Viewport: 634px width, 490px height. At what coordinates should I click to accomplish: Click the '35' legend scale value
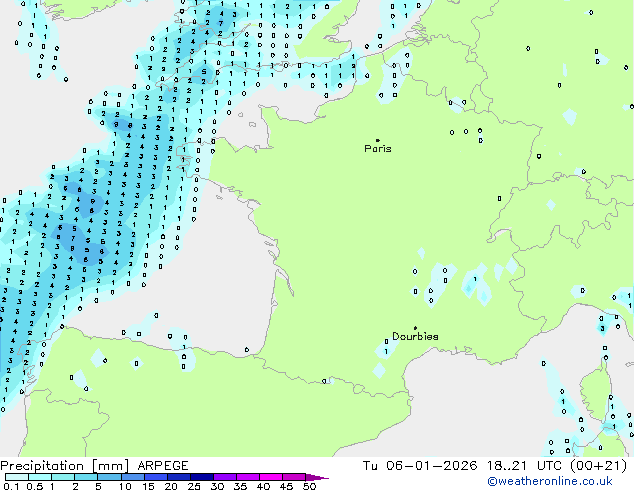click(x=240, y=486)
